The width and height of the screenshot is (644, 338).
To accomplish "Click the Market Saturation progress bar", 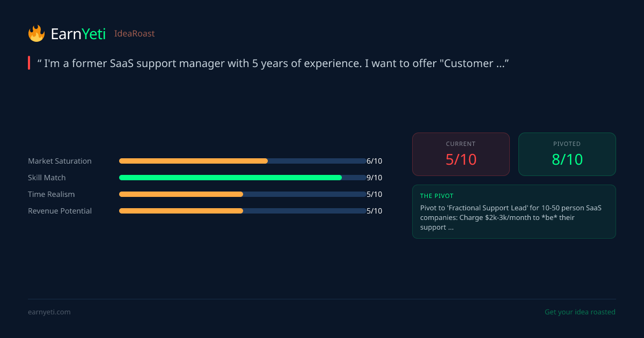I will click(x=243, y=161).
